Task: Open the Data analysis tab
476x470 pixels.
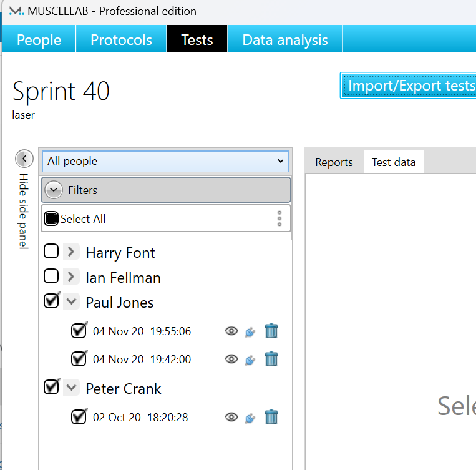Action: [x=284, y=39]
